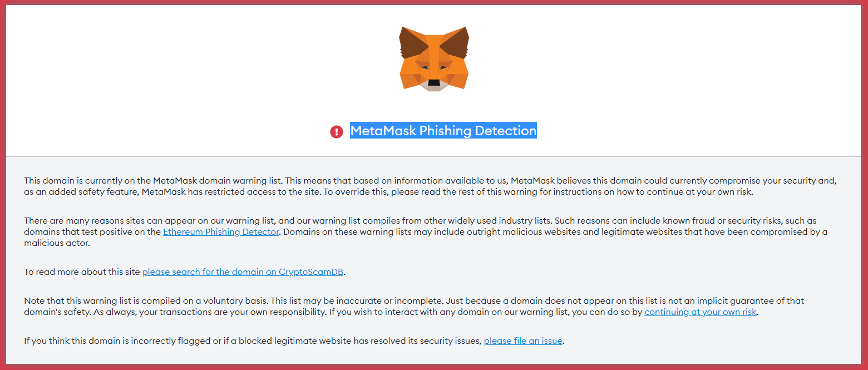Click the gray divider line below the heading
This screenshot has width=868, height=370.
click(x=434, y=156)
